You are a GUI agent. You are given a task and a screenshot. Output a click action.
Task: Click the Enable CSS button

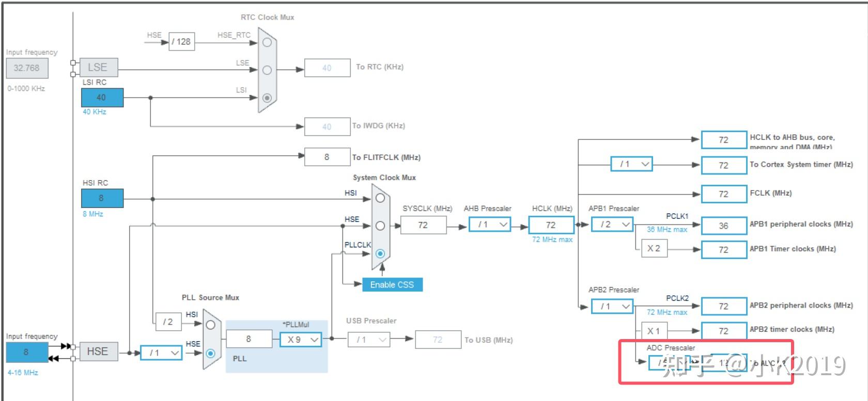[392, 285]
